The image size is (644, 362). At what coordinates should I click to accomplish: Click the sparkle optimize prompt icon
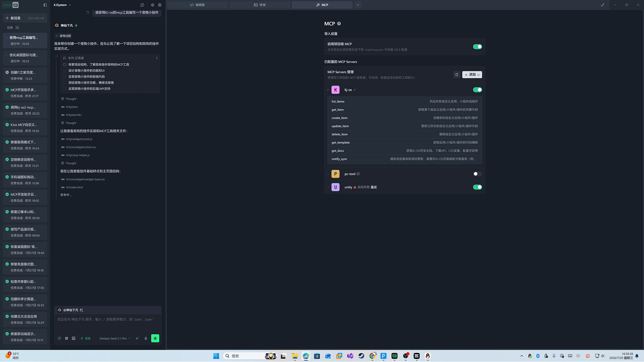point(137,339)
